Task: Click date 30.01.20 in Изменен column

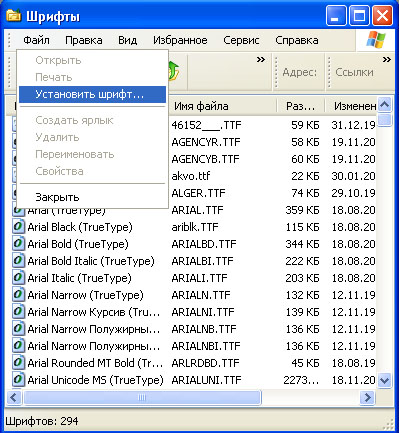Action: point(353,176)
